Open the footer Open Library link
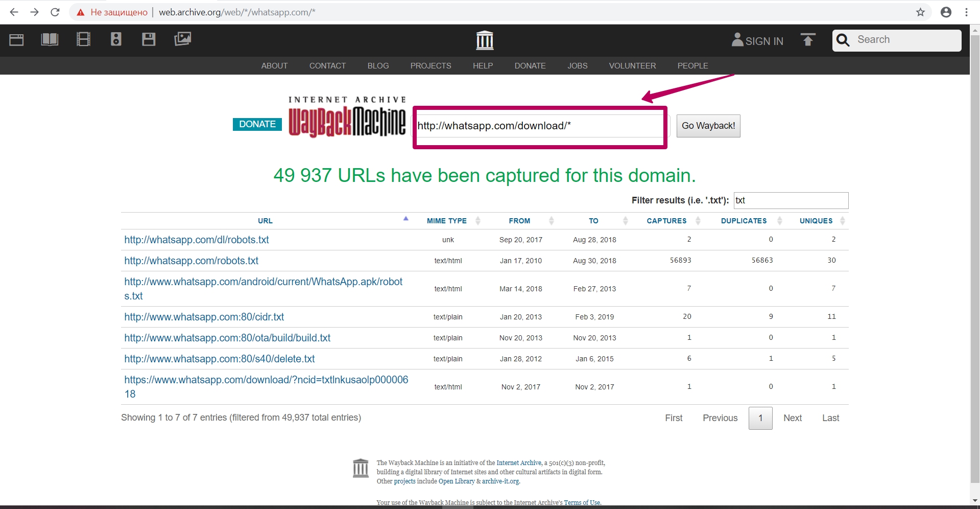The height and width of the screenshot is (509, 980). pyautogui.click(x=457, y=481)
